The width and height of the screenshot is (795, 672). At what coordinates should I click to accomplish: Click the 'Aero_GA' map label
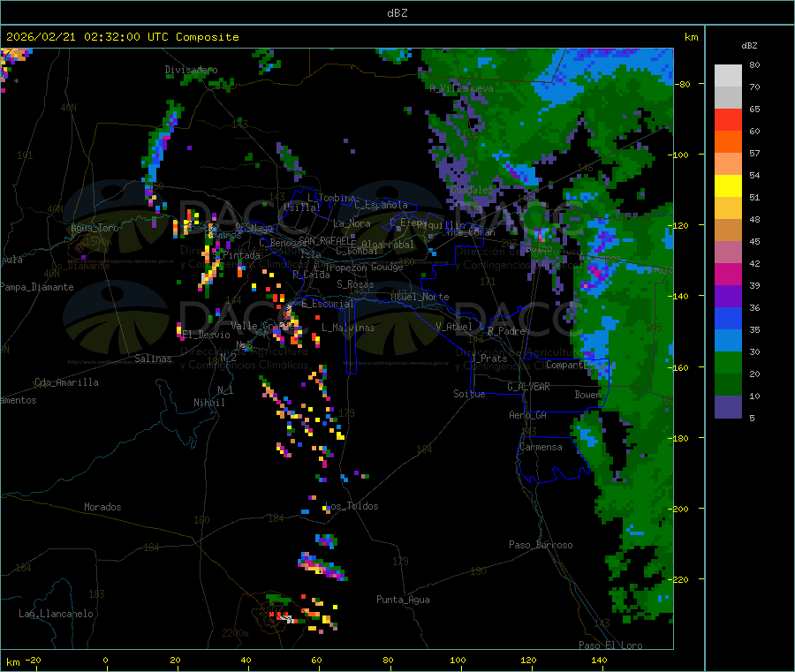click(x=528, y=415)
